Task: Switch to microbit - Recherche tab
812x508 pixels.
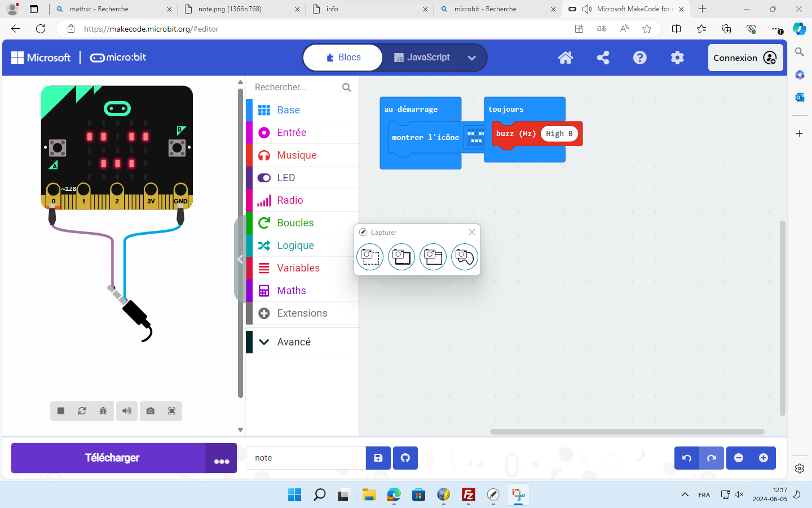Action: click(x=497, y=9)
